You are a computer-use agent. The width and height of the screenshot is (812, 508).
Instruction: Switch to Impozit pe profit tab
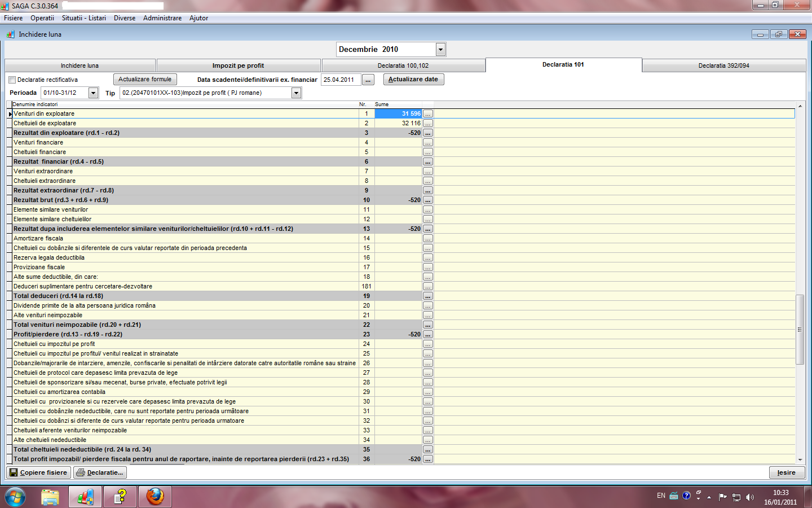click(x=238, y=65)
